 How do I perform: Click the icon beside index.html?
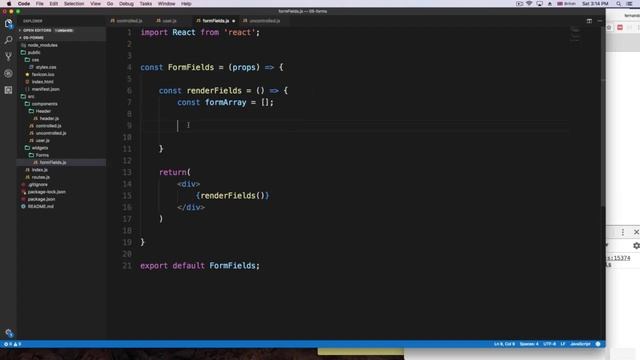click(27, 82)
